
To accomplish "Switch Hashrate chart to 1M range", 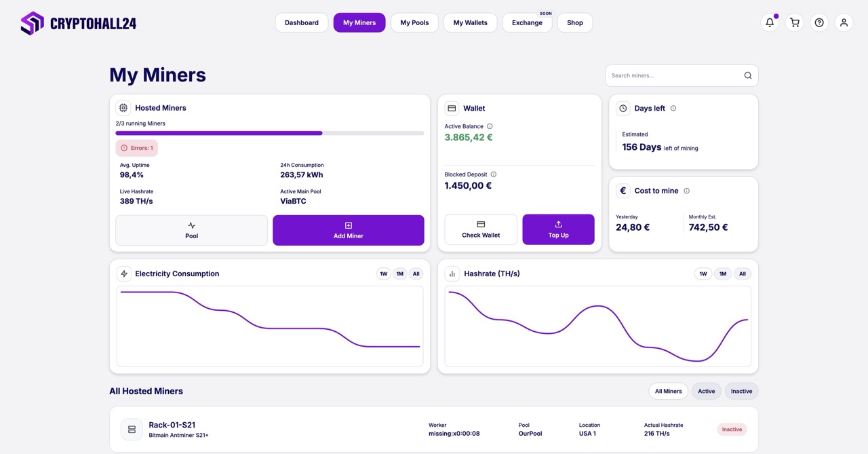I will [x=723, y=273].
